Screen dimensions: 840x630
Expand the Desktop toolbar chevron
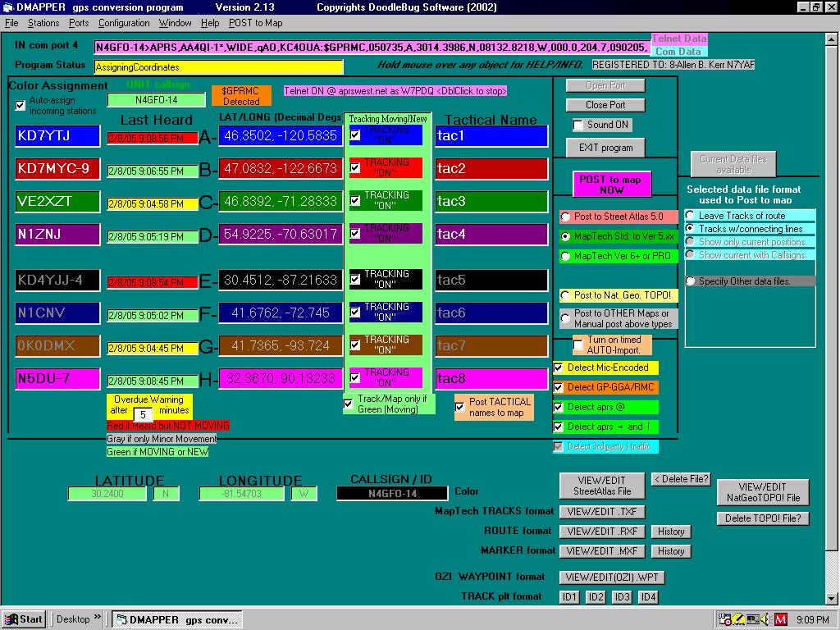[x=98, y=619]
